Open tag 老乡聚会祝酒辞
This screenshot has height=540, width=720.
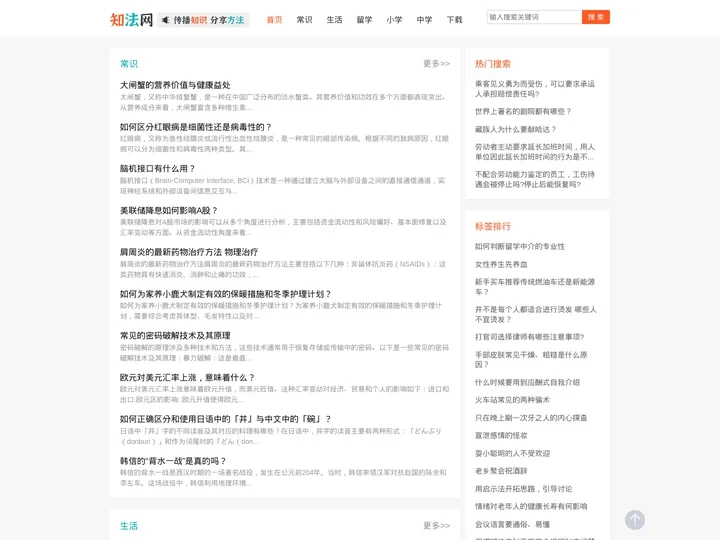(501, 471)
